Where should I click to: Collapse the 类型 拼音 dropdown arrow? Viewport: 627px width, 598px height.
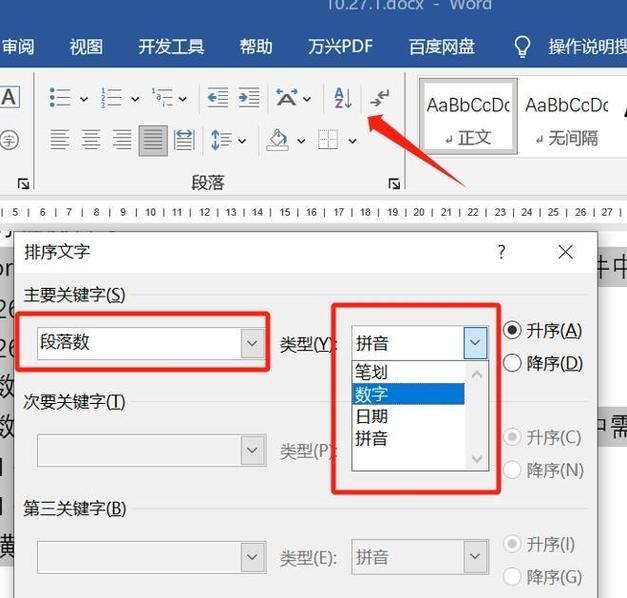[x=475, y=344]
